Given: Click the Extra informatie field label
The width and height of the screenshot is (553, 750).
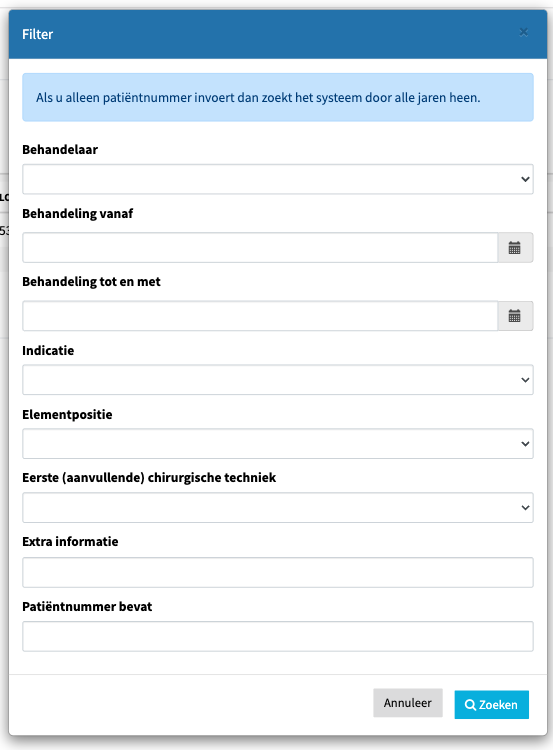Looking at the screenshot, I should click(x=70, y=541).
